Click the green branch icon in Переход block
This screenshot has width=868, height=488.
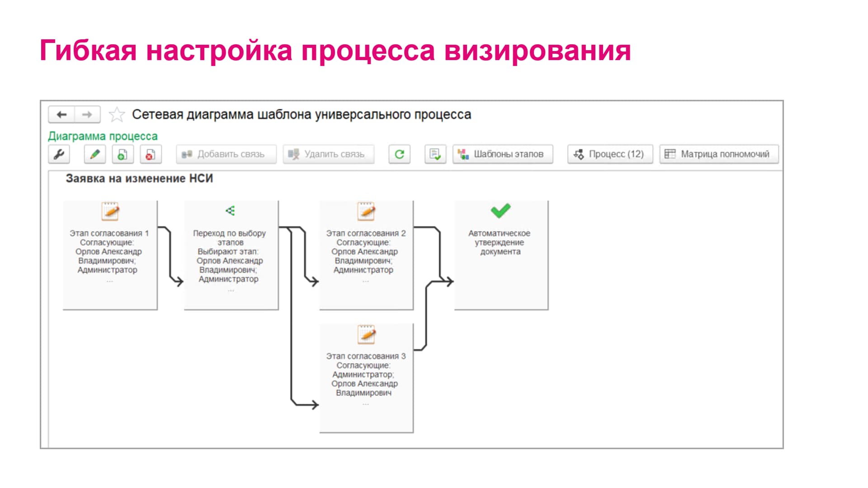click(x=230, y=211)
